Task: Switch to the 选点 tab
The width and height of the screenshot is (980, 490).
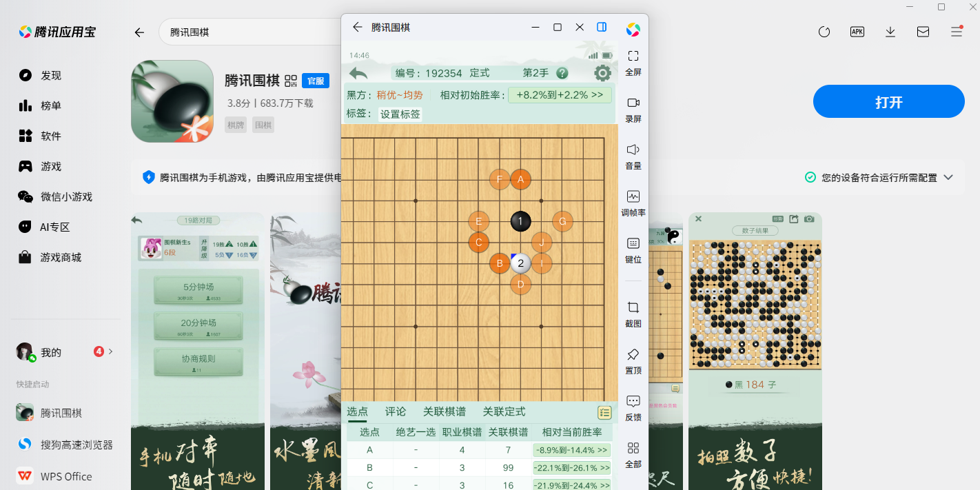Action: 357,411
